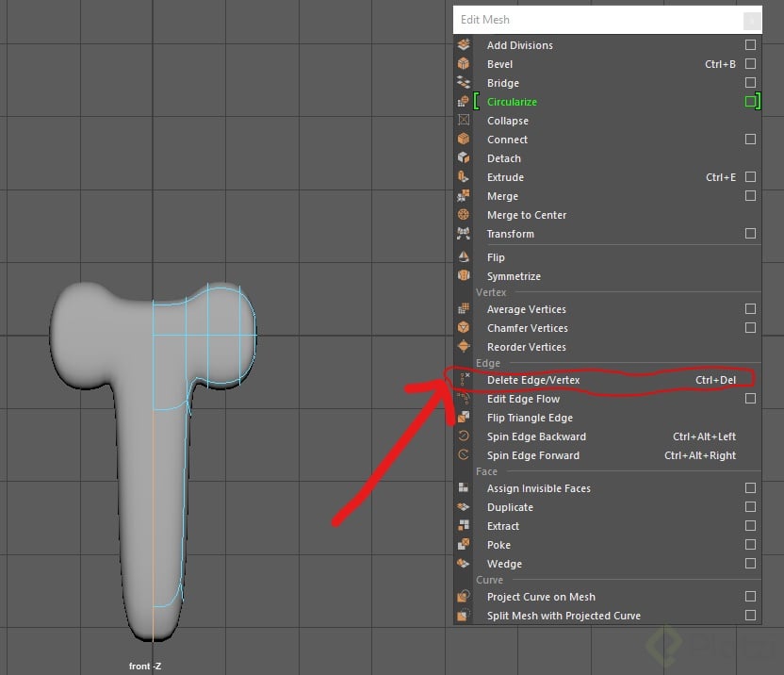This screenshot has width=784, height=675.
Task: Choose the Flip menu command
Action: 608,257
